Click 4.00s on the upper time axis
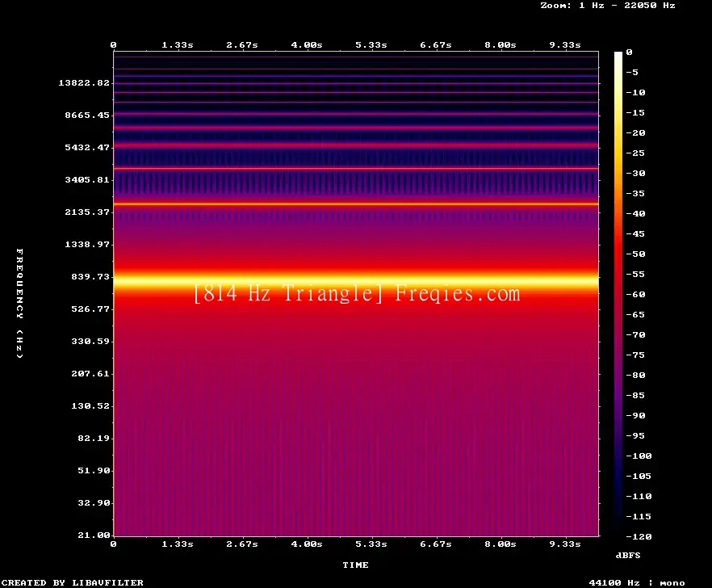This screenshot has width=712, height=588. point(307,45)
